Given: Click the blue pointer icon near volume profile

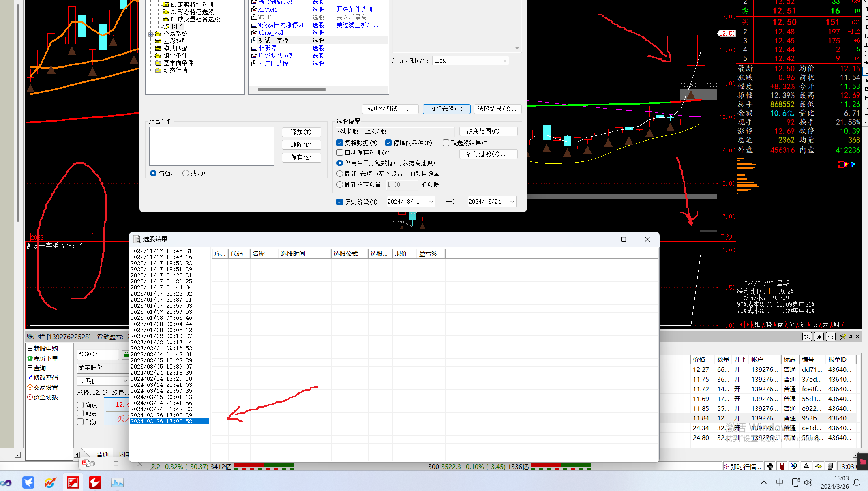Looking at the screenshot, I should (853, 164).
